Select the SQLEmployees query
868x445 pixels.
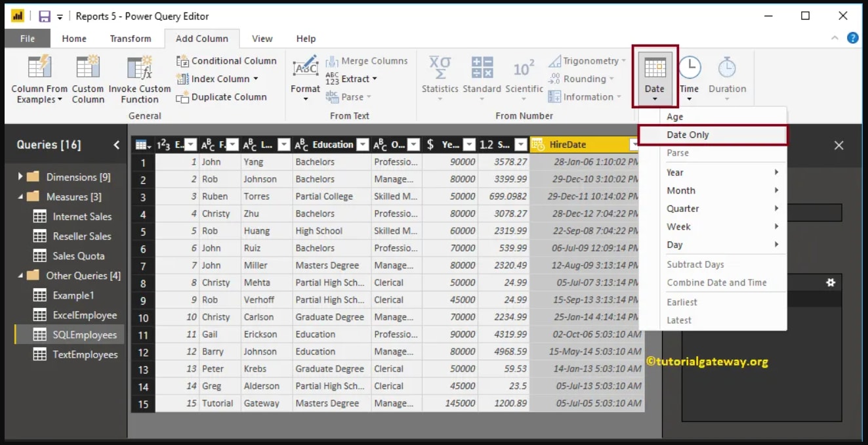[x=85, y=335]
